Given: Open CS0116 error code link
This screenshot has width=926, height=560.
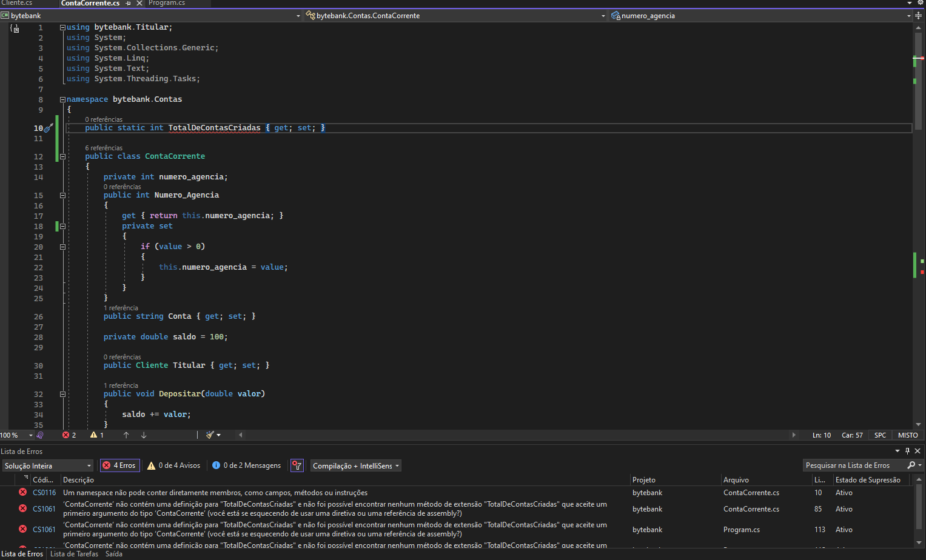Looking at the screenshot, I should (x=44, y=493).
